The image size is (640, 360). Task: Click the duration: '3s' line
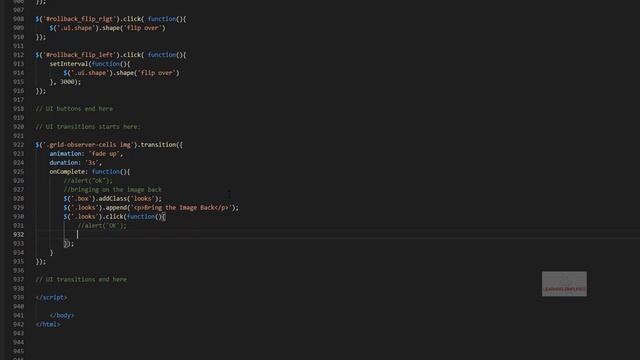pos(76,162)
